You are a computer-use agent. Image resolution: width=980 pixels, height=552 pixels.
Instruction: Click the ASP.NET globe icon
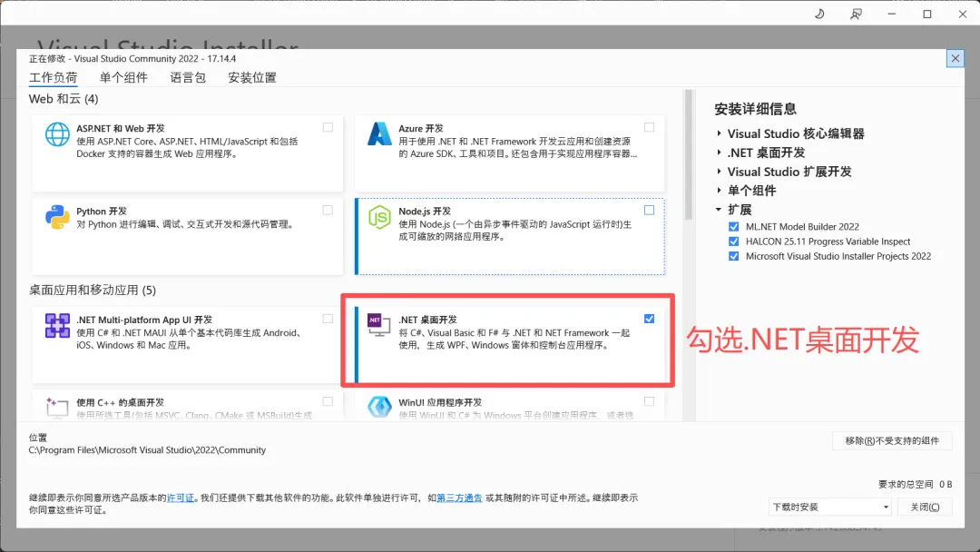pos(57,134)
